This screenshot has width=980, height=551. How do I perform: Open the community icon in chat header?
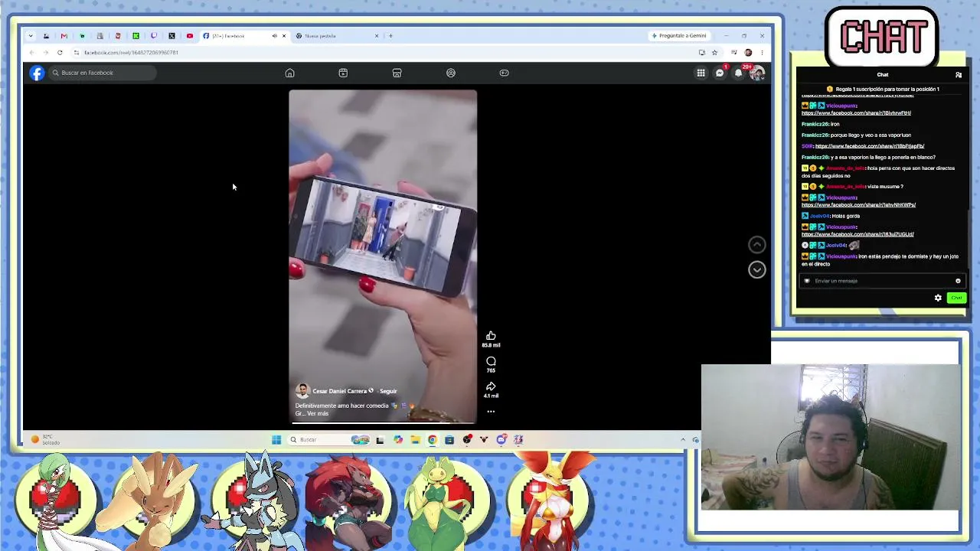tap(959, 75)
